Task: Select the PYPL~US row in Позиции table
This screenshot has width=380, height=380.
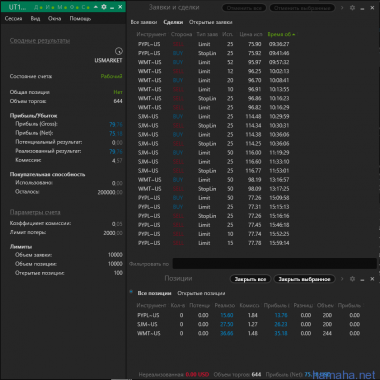Action: coord(248,315)
